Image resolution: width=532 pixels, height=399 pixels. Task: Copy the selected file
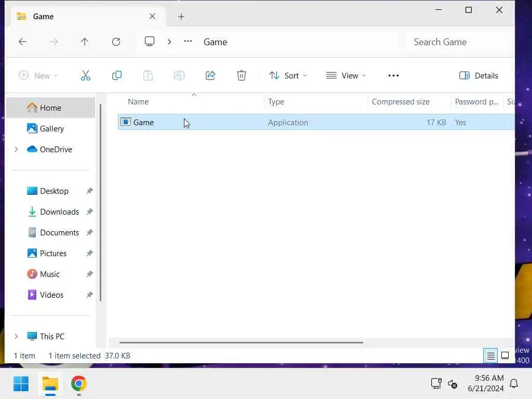pyautogui.click(x=117, y=75)
